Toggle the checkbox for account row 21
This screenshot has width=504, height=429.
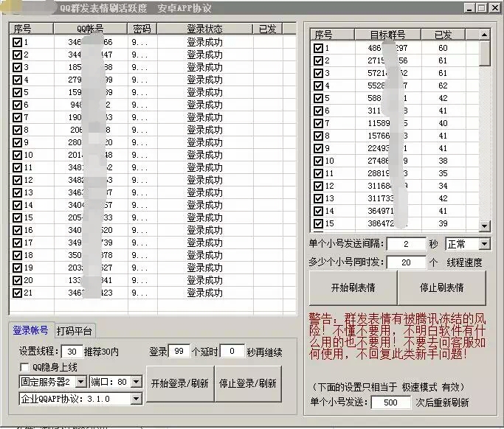(18, 293)
